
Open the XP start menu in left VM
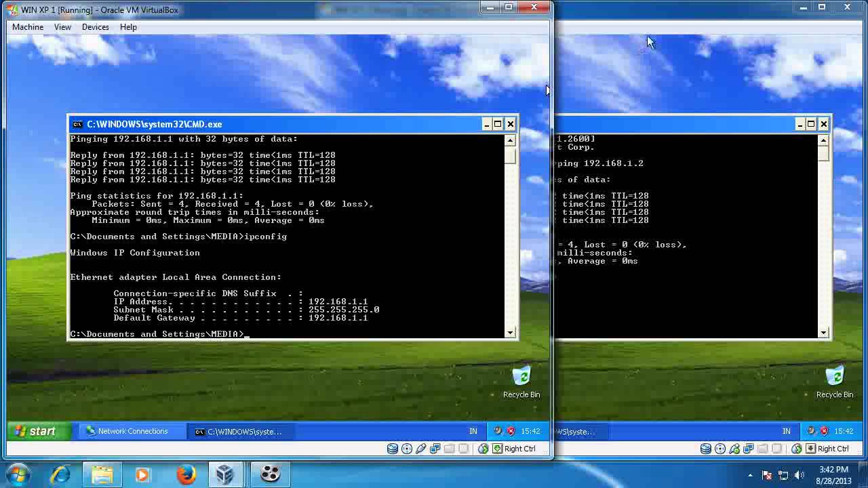[x=39, y=431]
